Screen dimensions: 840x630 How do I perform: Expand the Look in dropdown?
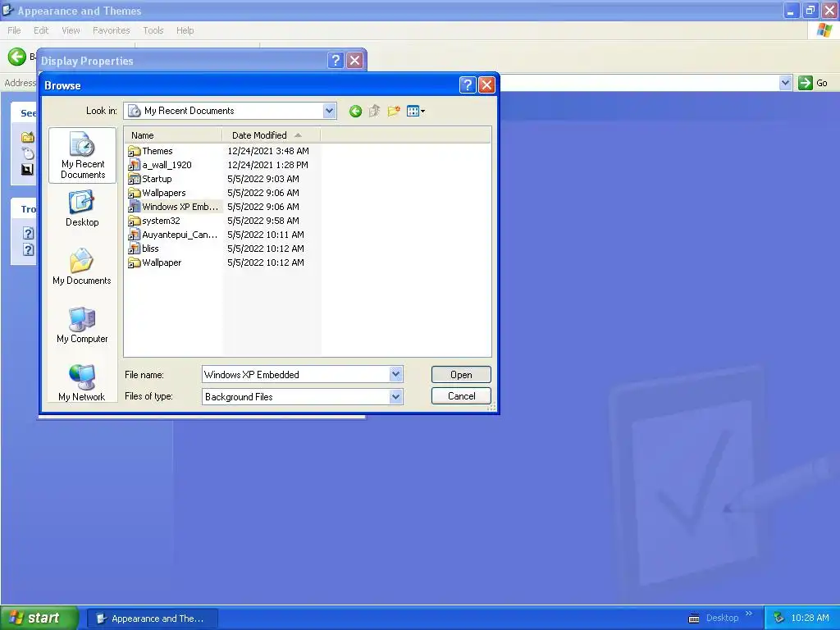pos(330,111)
